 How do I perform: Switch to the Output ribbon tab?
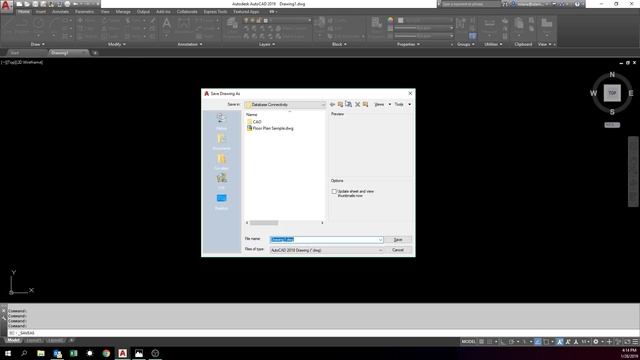(143, 12)
